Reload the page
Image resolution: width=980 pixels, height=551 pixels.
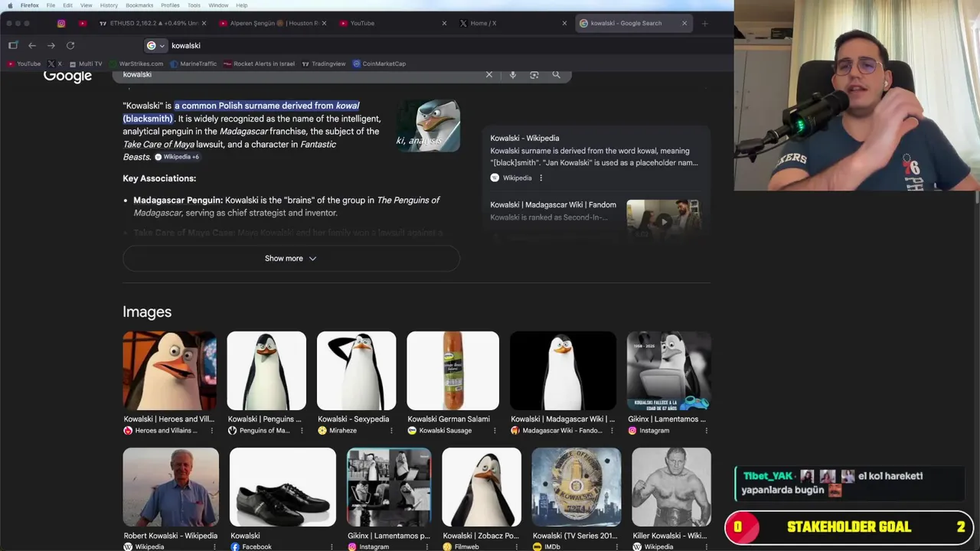70,45
